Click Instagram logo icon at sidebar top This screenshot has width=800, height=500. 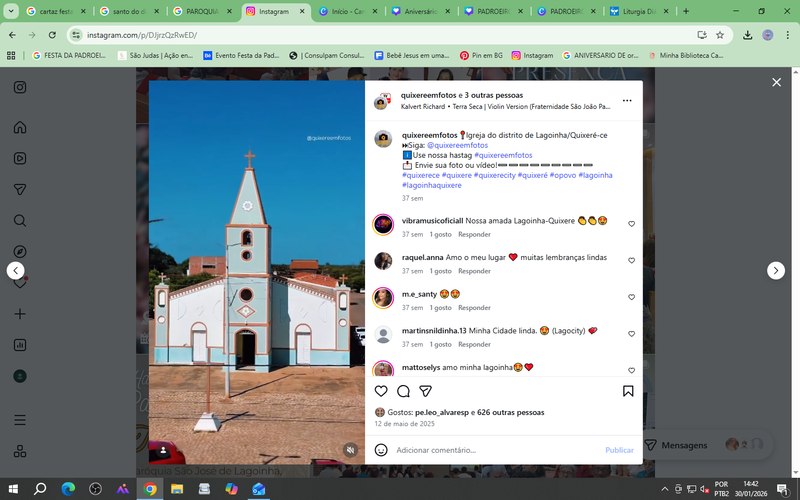(20, 87)
